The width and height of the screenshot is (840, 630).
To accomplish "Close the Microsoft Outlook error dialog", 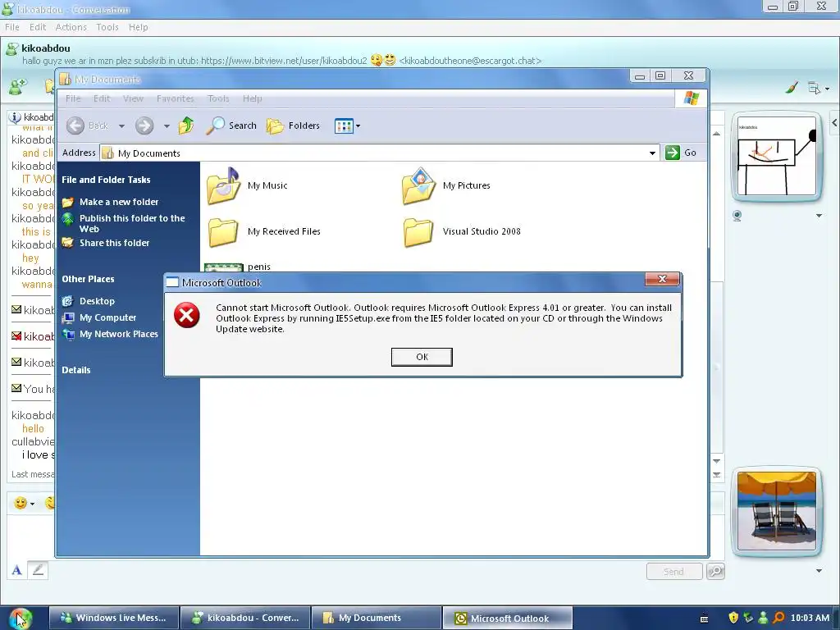I will pyautogui.click(x=662, y=279).
